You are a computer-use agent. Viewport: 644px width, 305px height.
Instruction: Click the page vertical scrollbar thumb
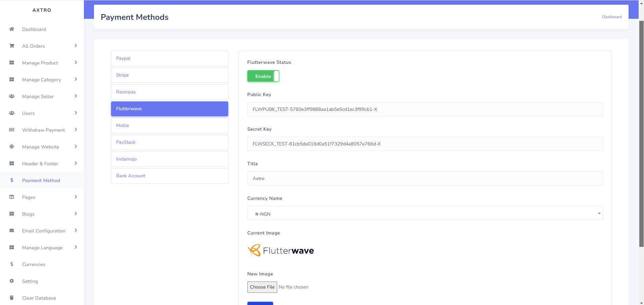pos(641,134)
